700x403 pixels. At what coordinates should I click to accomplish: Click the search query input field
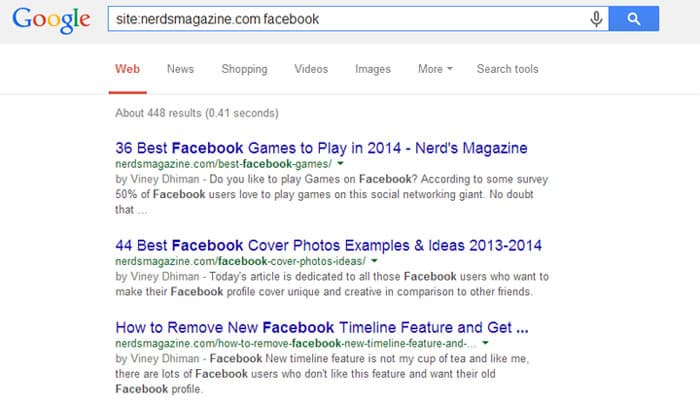(x=348, y=19)
